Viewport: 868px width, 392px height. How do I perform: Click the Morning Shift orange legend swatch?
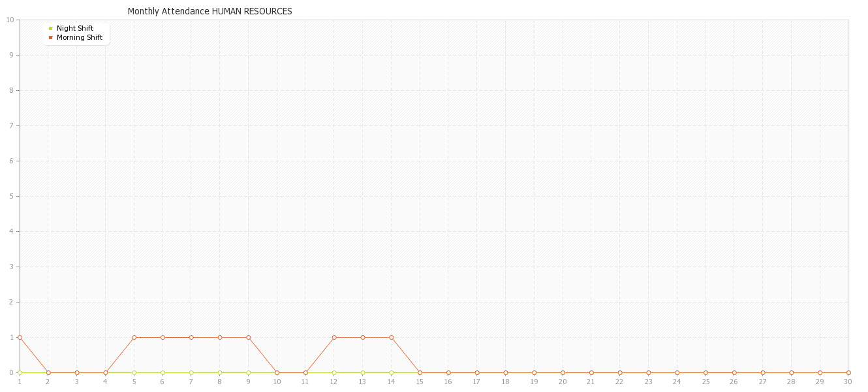[50, 37]
